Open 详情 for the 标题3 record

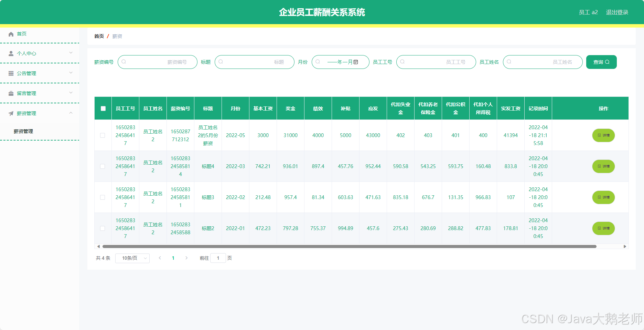(603, 197)
